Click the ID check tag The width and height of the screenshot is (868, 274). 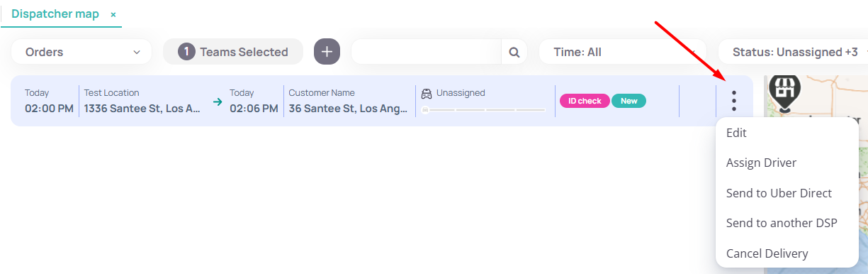pos(585,101)
